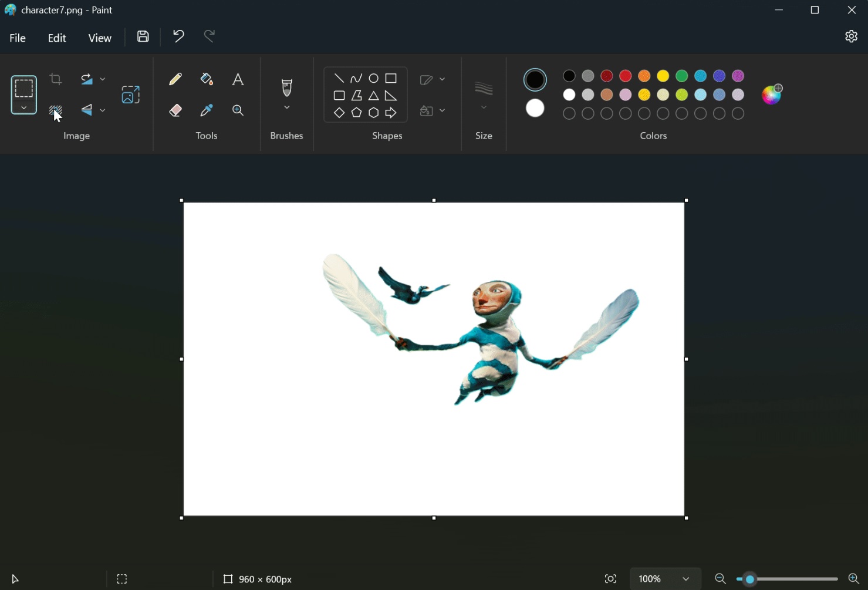Open the zoom level combo box
Image resolution: width=868 pixels, height=590 pixels.
[665, 578]
